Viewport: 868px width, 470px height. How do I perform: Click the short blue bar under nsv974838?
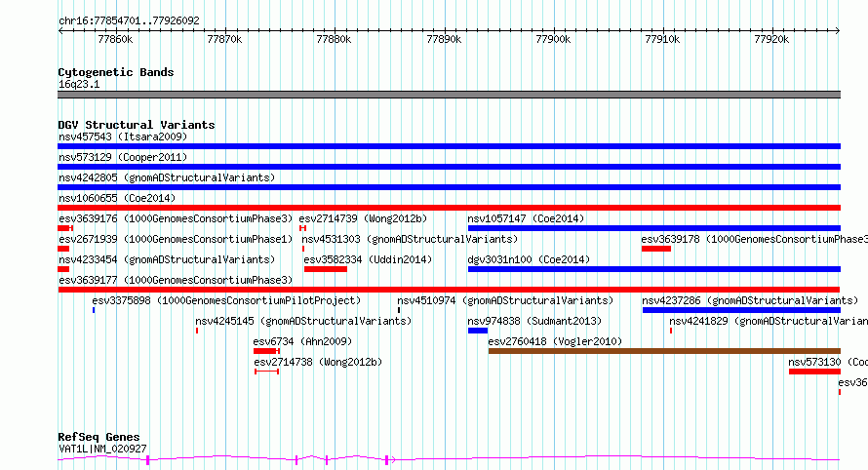(x=478, y=331)
